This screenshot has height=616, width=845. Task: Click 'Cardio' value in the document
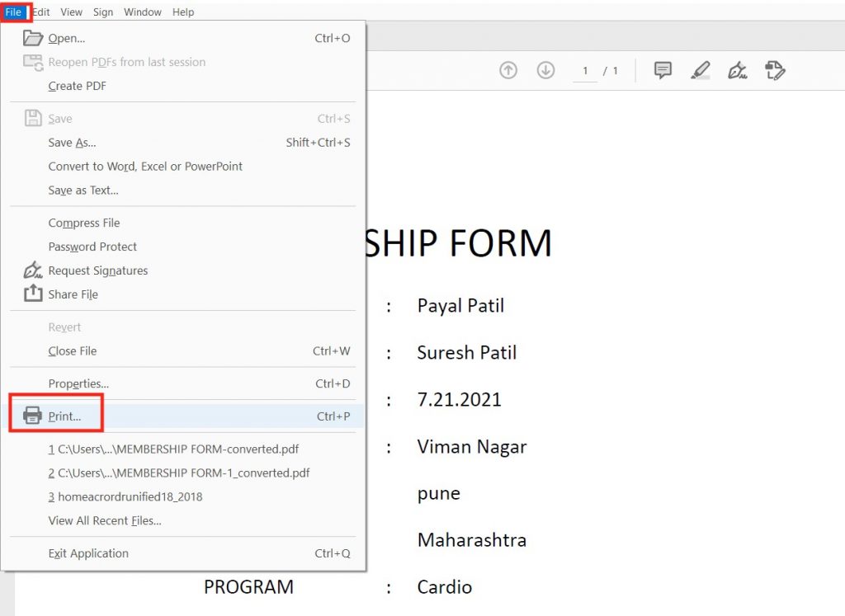click(445, 587)
